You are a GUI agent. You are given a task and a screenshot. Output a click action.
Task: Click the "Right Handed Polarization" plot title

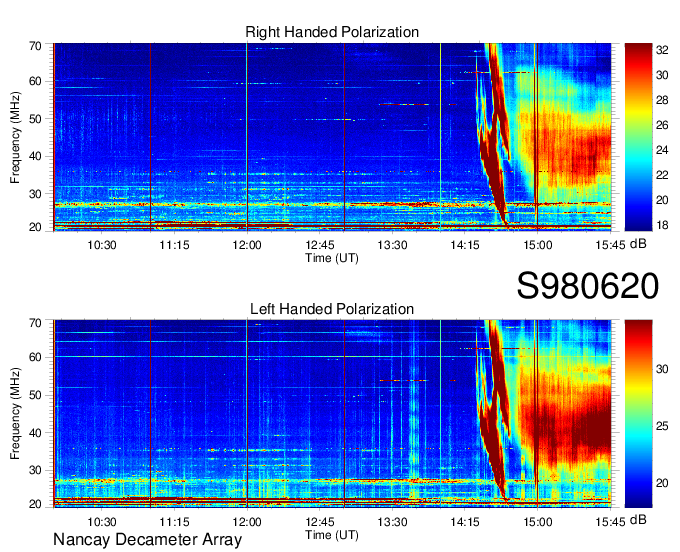tap(332, 32)
